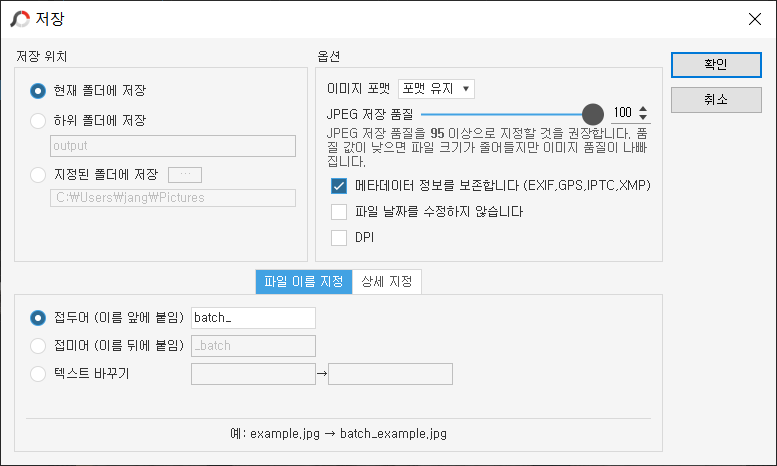
Task: Close the 저장 dialog window
Action: [755, 19]
